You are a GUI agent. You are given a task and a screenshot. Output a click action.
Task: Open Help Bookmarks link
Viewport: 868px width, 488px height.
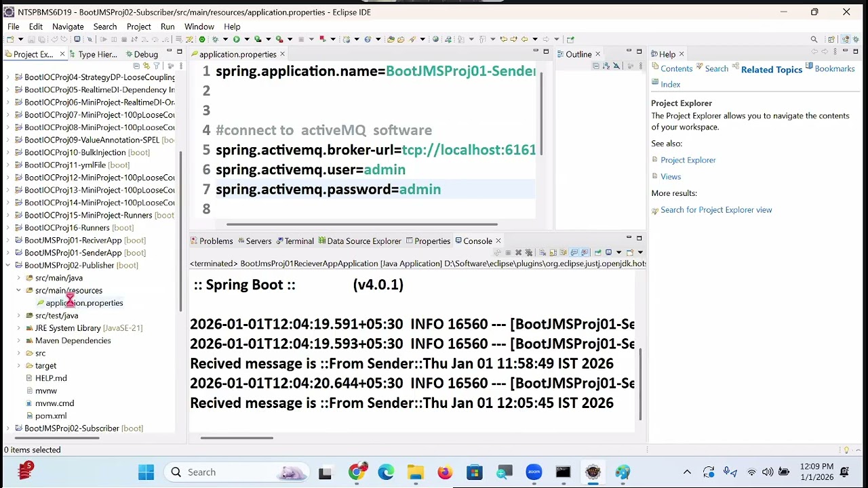(x=834, y=68)
